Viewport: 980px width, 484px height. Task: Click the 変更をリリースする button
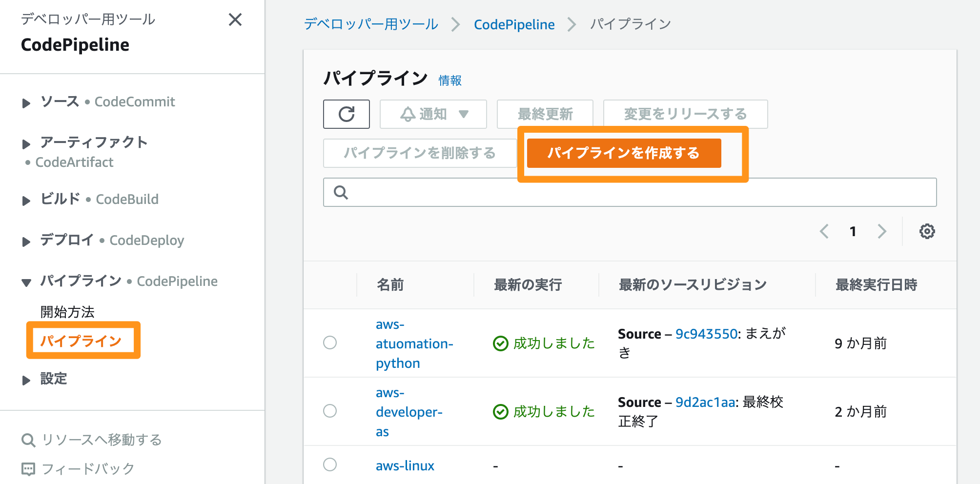[x=685, y=114]
